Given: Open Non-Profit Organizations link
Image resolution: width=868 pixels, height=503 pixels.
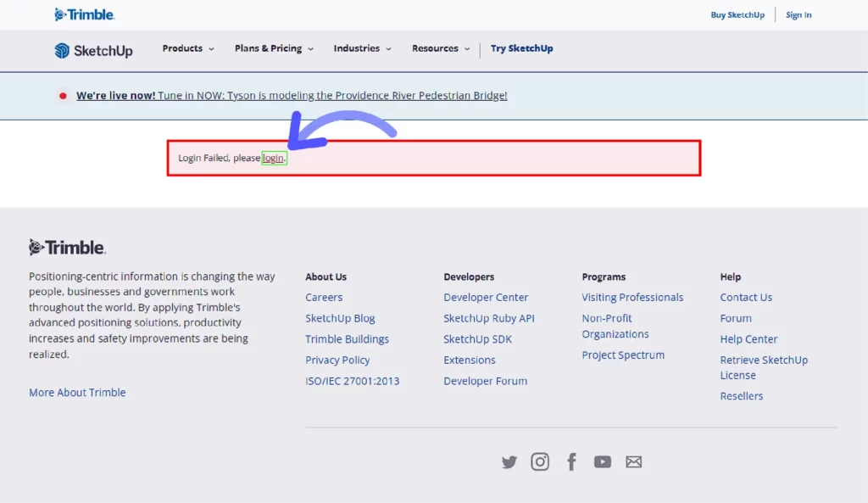Looking at the screenshot, I should (615, 326).
